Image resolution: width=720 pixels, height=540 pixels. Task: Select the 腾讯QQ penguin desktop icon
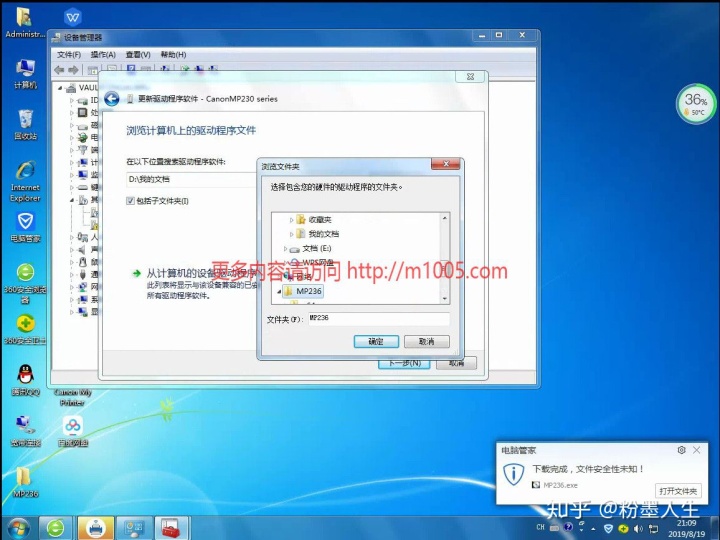(x=25, y=380)
